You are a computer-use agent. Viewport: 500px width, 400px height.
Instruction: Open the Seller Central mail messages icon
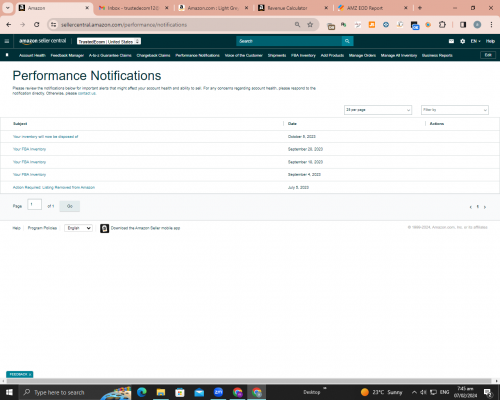pyautogui.click(x=451, y=41)
